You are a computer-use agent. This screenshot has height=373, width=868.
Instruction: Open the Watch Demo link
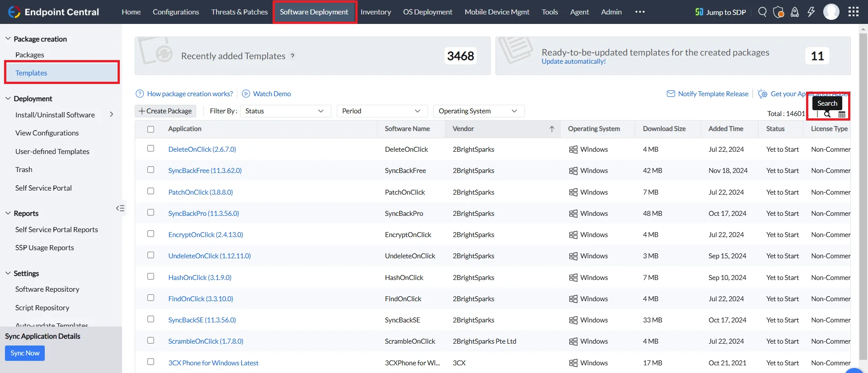coord(272,94)
